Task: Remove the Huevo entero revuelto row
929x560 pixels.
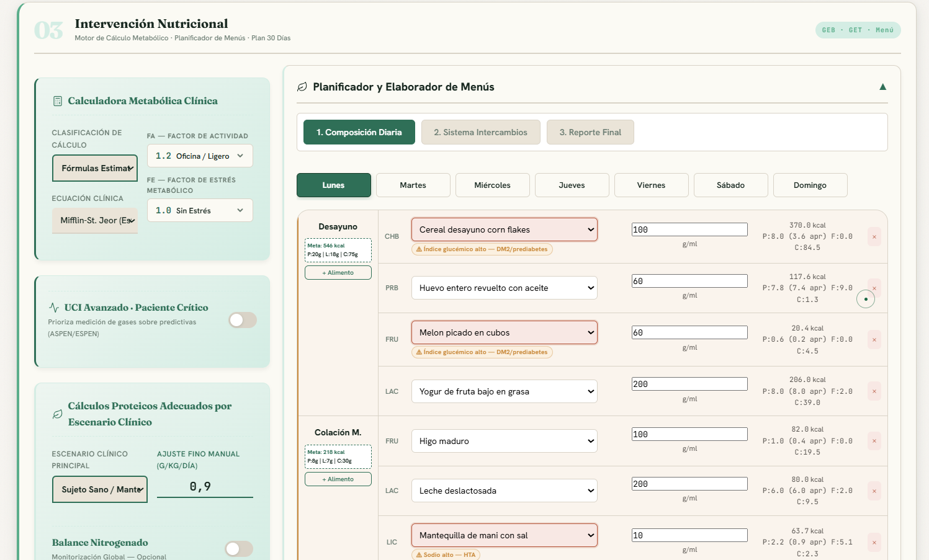Action: pos(874,288)
